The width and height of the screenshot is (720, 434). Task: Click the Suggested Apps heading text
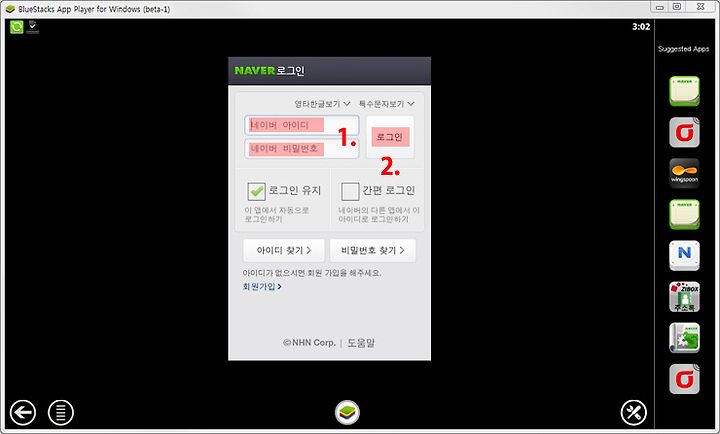(x=683, y=49)
